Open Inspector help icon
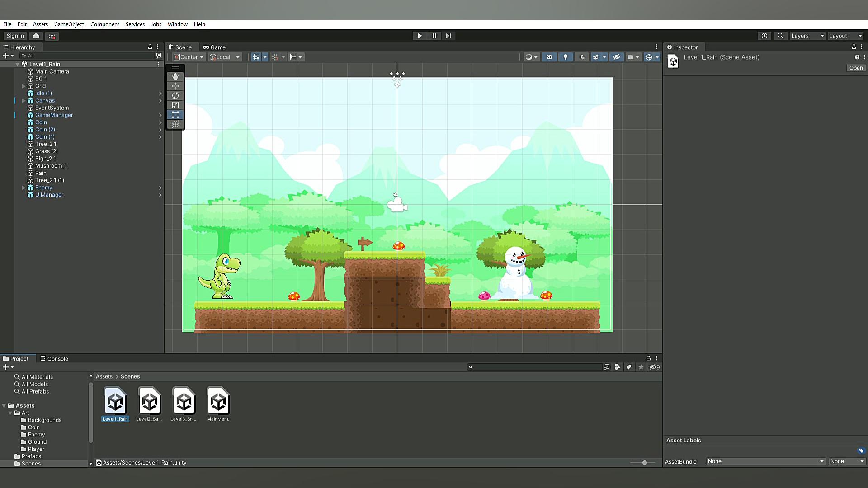This screenshot has width=868, height=488. (857, 57)
